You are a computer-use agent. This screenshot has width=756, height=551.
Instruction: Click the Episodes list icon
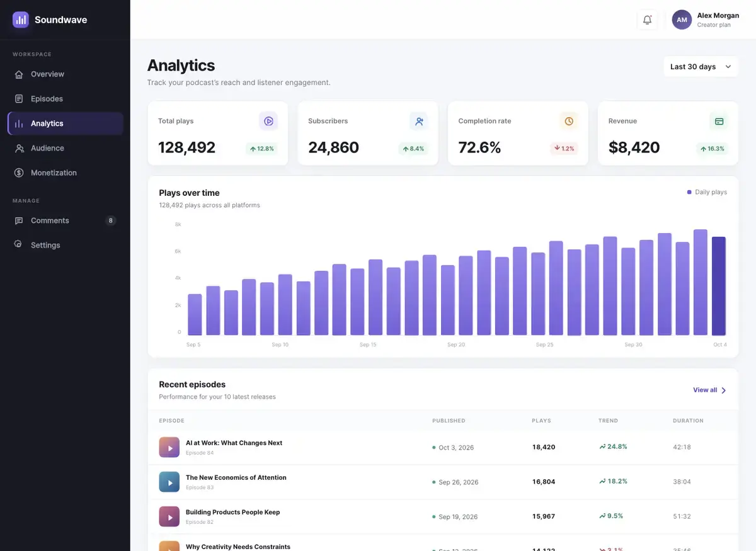pyautogui.click(x=19, y=99)
